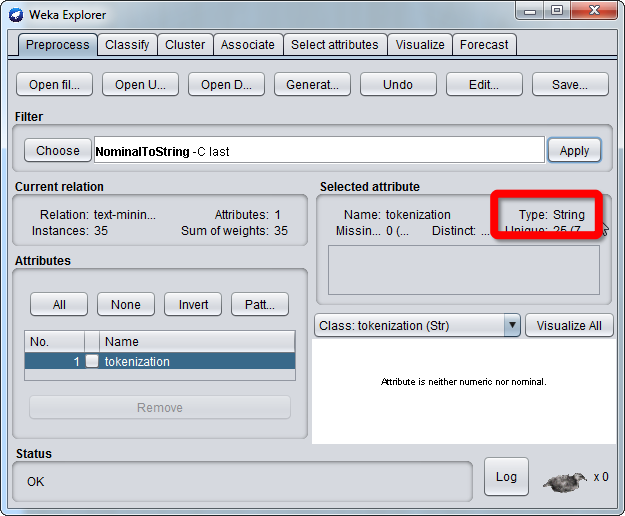Go to the Associate tab
625x516 pixels.
[248, 45]
